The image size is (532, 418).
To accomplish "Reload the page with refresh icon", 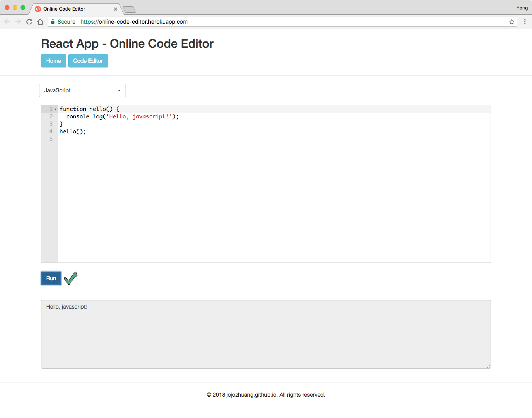I will pos(29,22).
